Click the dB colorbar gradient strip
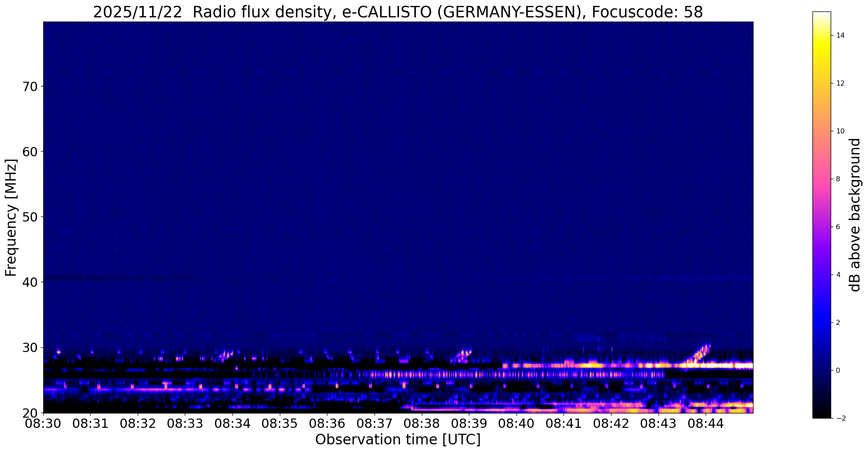This screenshot has width=868, height=452. [x=821, y=215]
